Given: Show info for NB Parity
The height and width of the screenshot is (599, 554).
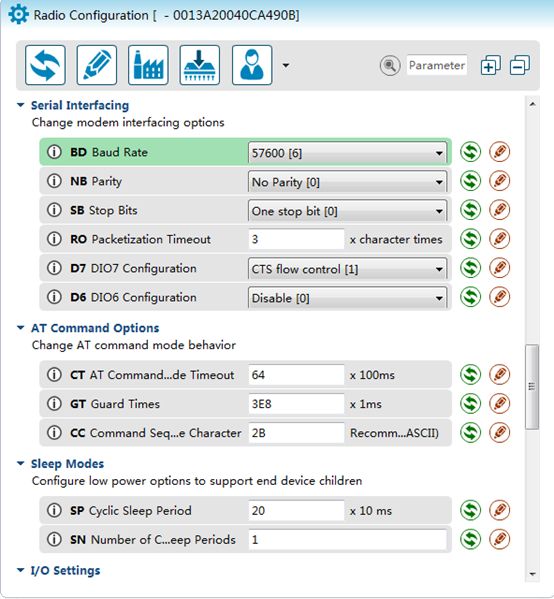Looking at the screenshot, I should (x=54, y=181).
